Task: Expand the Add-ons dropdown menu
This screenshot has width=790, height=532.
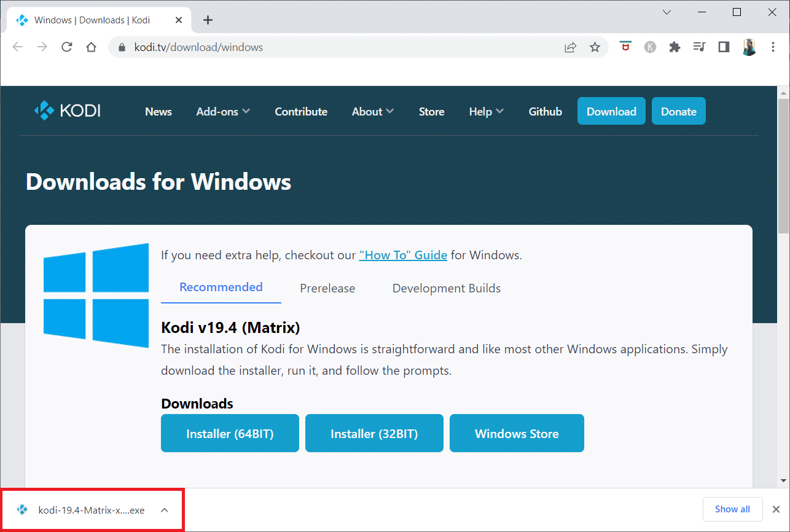Action: 223,111
